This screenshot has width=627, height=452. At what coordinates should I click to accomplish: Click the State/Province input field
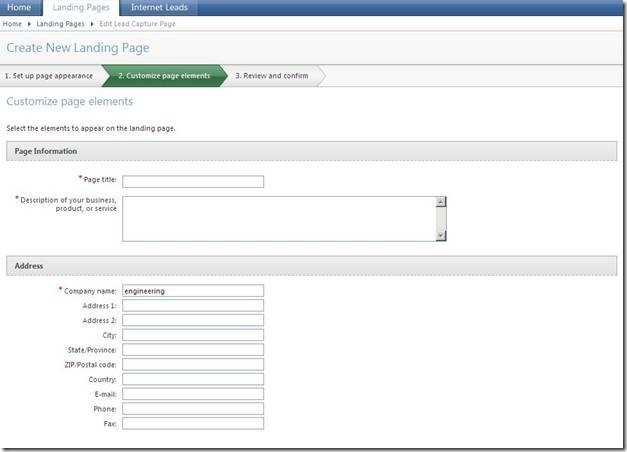pos(193,350)
